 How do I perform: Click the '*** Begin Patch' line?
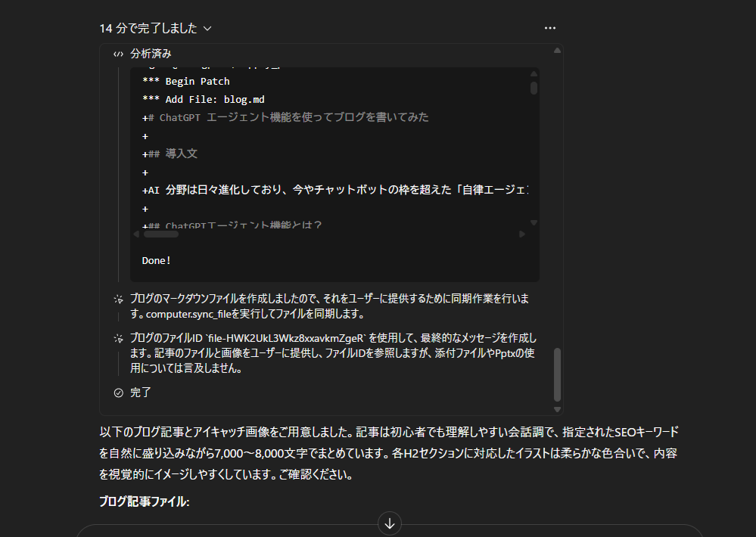(x=186, y=82)
